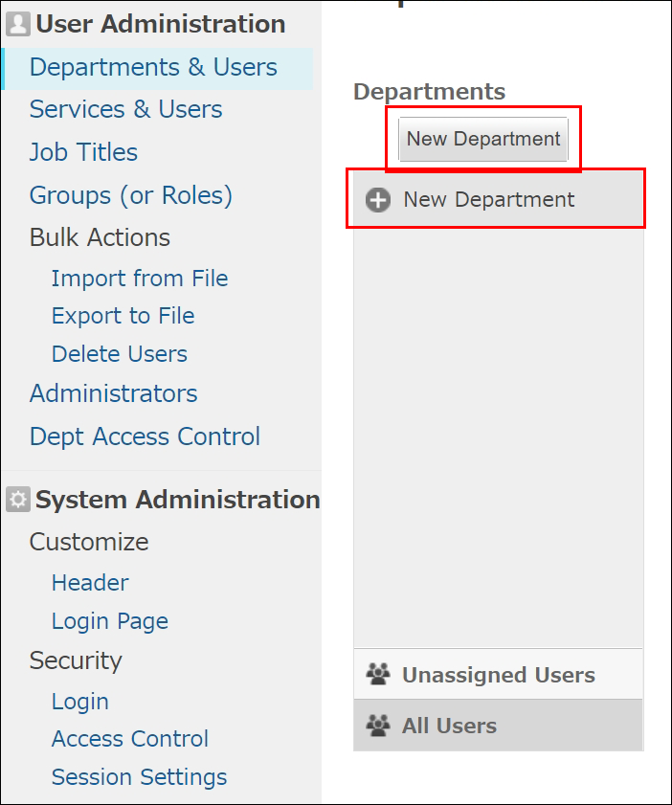Open the Job Titles page
672x805 pixels.
coord(82,152)
